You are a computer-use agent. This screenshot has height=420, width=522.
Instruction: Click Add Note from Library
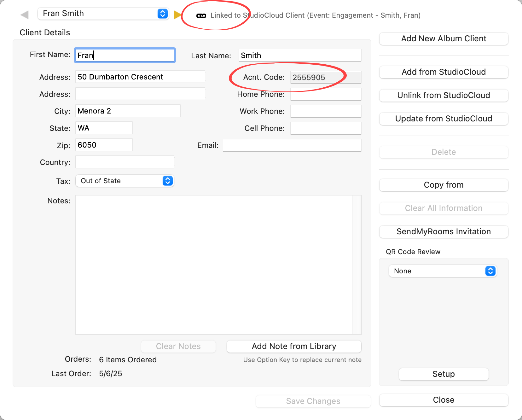click(294, 346)
